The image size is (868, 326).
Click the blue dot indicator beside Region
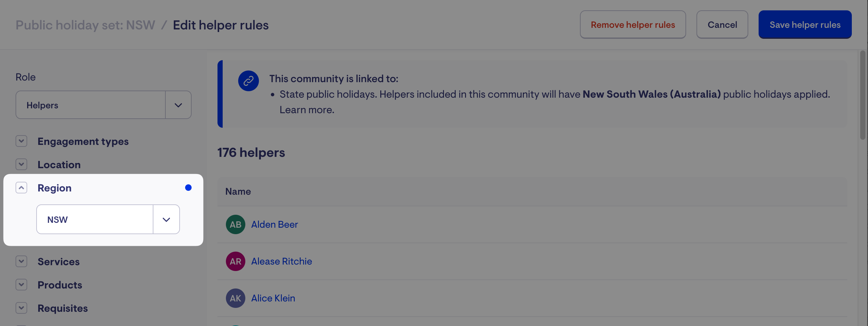pos(188,188)
